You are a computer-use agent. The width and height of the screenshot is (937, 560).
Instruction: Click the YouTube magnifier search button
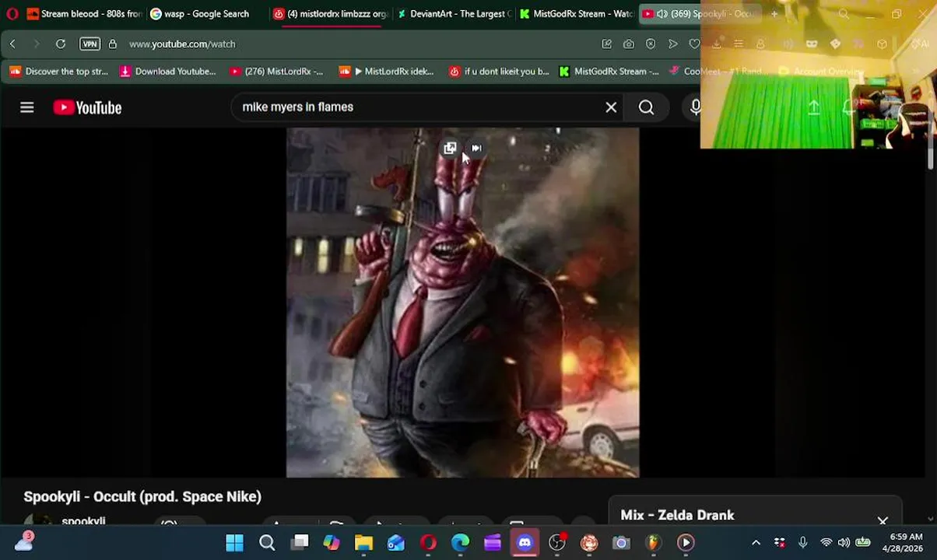tap(646, 107)
